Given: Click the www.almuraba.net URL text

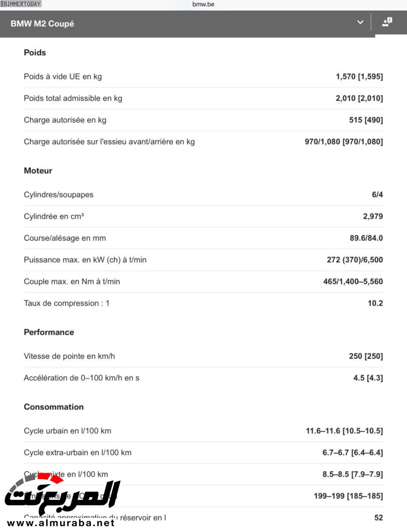Looking at the screenshot, I should point(61,523).
